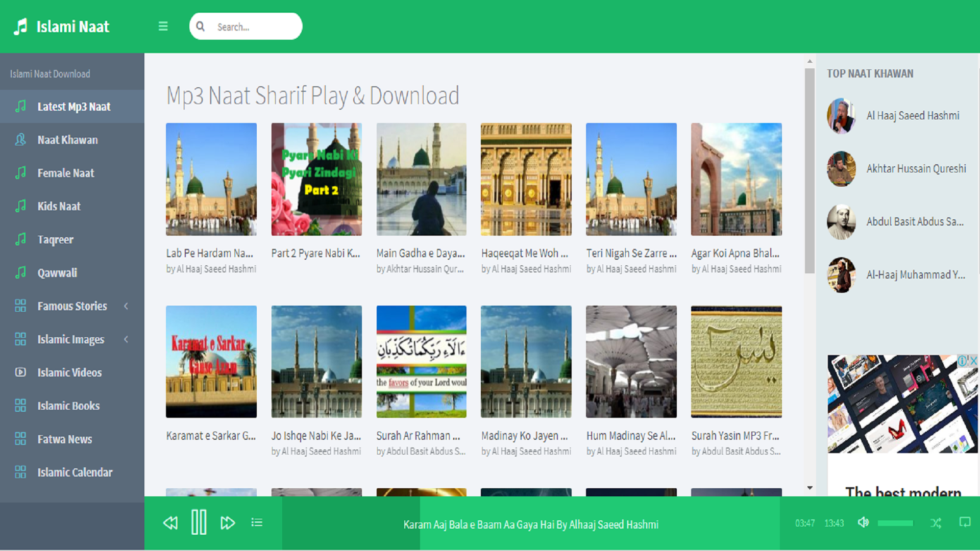Select Qawwali in the sidebar menu

click(x=57, y=273)
